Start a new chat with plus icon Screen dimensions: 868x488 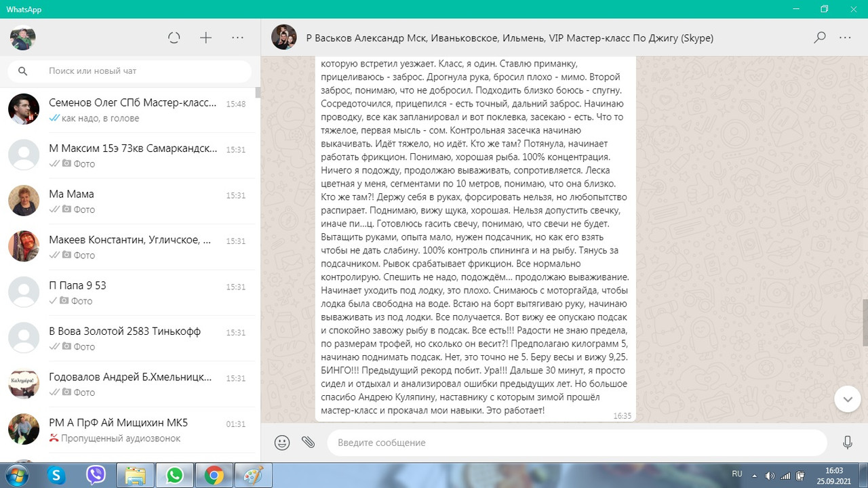[205, 37]
